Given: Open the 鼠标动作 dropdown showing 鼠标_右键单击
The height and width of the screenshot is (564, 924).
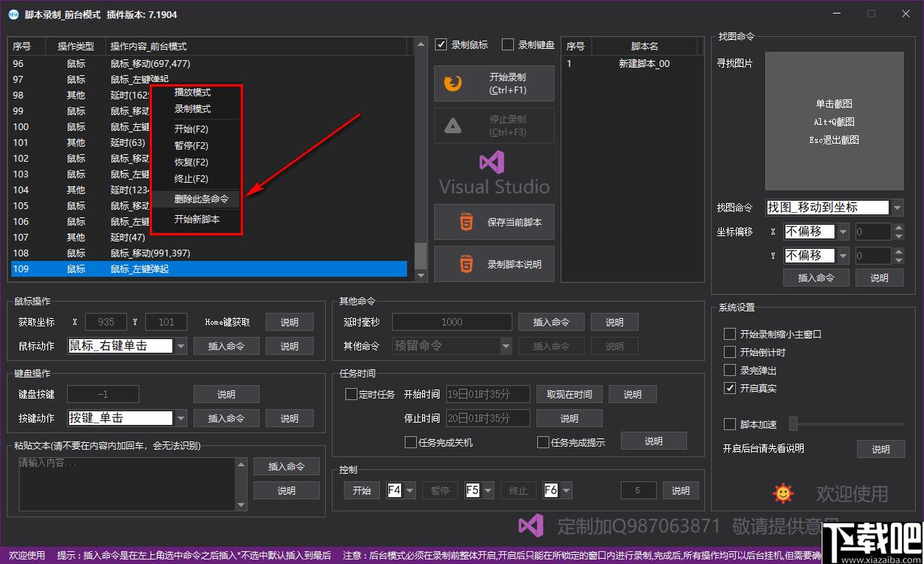Looking at the screenshot, I should 127,346.
